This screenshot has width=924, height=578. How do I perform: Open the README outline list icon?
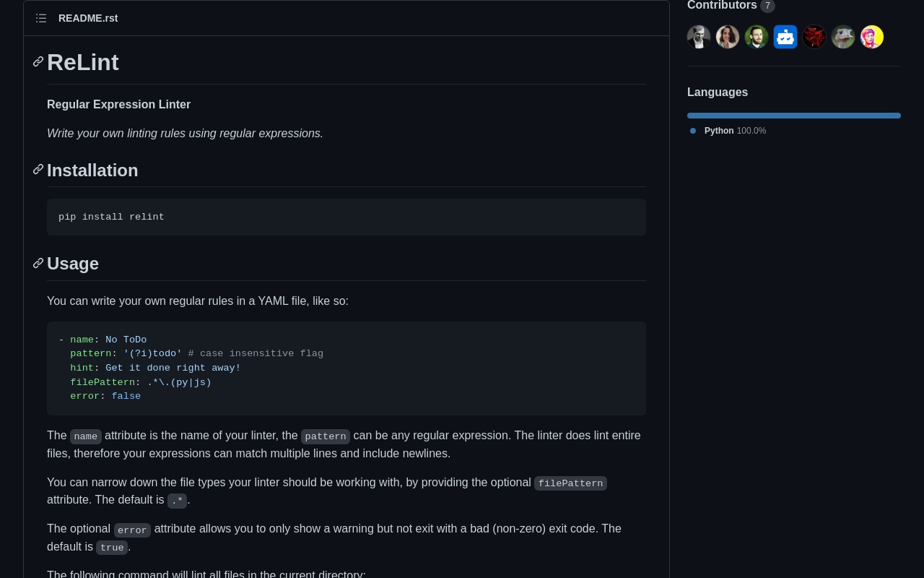tap(41, 18)
